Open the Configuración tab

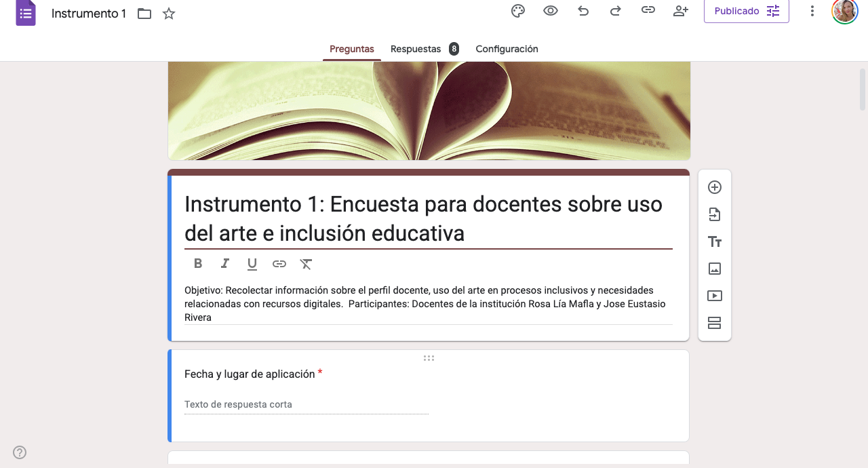[507, 49]
